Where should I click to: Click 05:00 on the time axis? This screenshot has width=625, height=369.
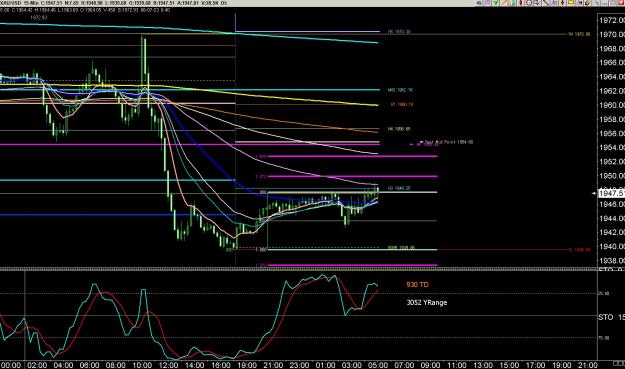[378, 365]
